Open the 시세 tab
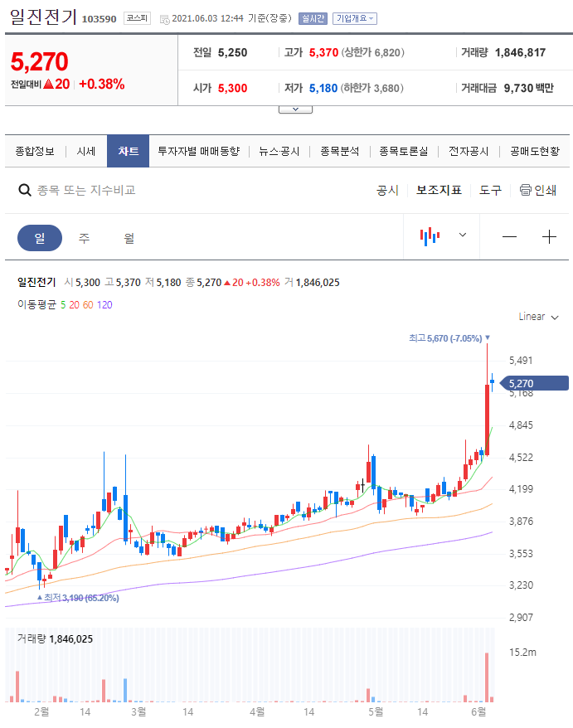The image size is (573, 728). (86, 151)
